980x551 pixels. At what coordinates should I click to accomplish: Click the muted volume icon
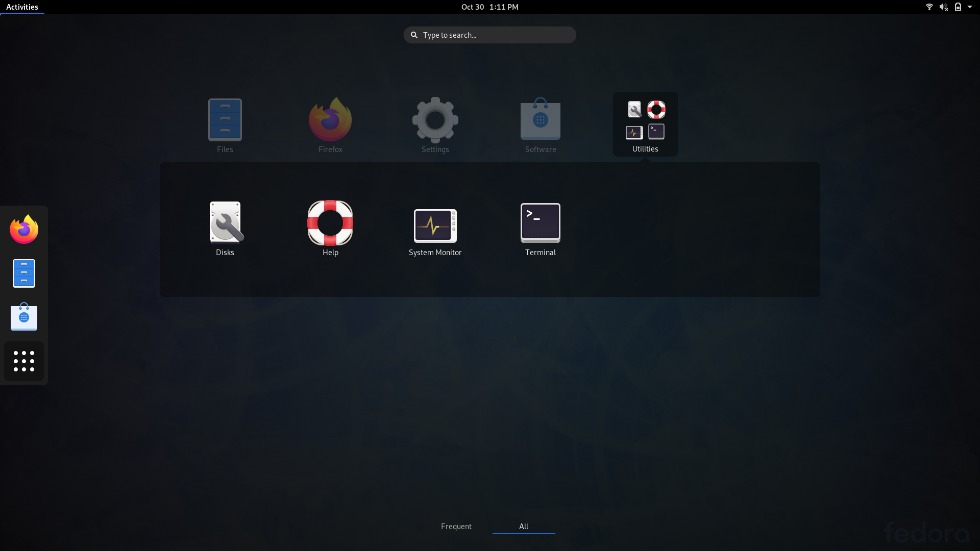click(943, 7)
